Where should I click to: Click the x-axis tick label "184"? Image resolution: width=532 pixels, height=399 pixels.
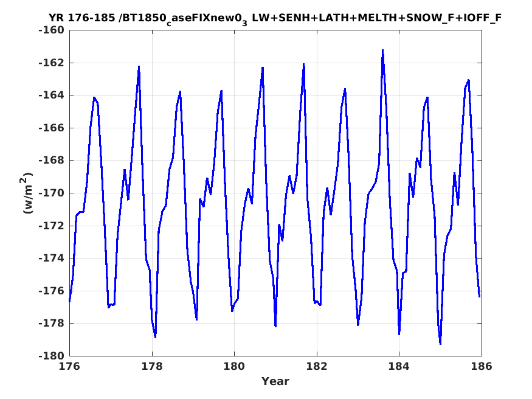[399, 366]
